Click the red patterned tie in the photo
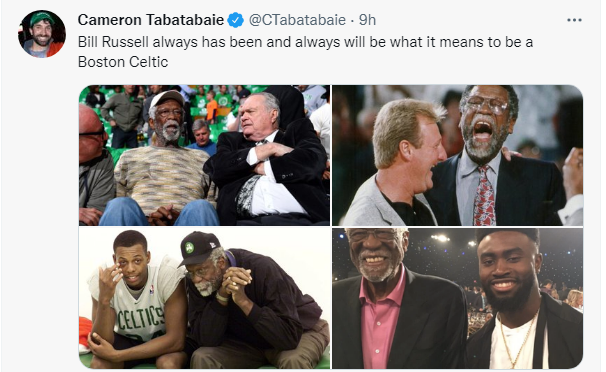 pos(484,196)
